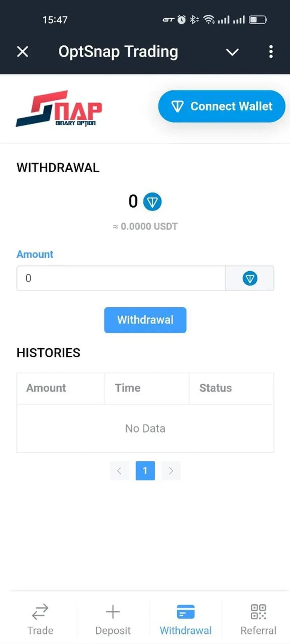The width and height of the screenshot is (290, 644).
Task: Open the Referral QR tab
Action: click(258, 619)
